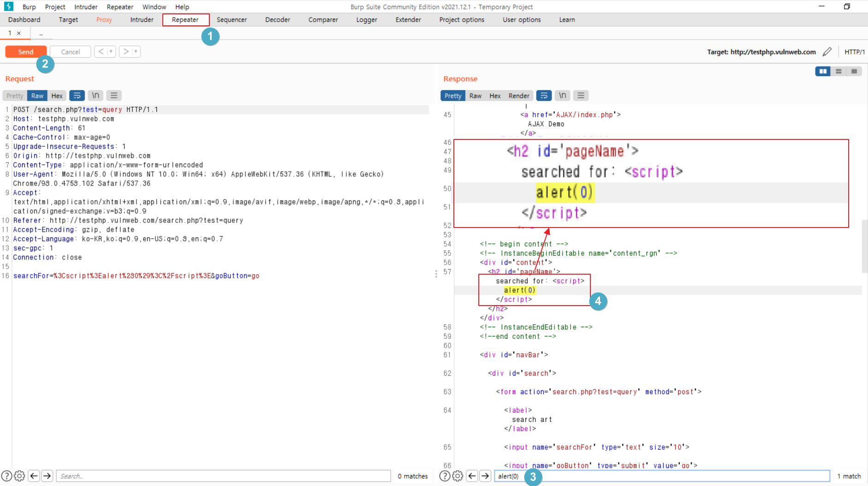
Task: Open the Intruder tool tab
Action: pos(142,20)
